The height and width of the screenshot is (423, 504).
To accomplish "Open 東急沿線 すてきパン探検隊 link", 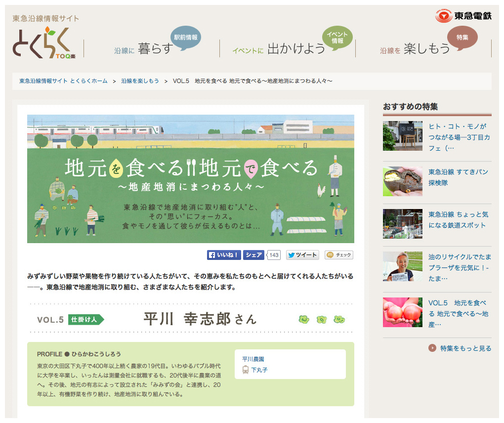I will click(459, 177).
